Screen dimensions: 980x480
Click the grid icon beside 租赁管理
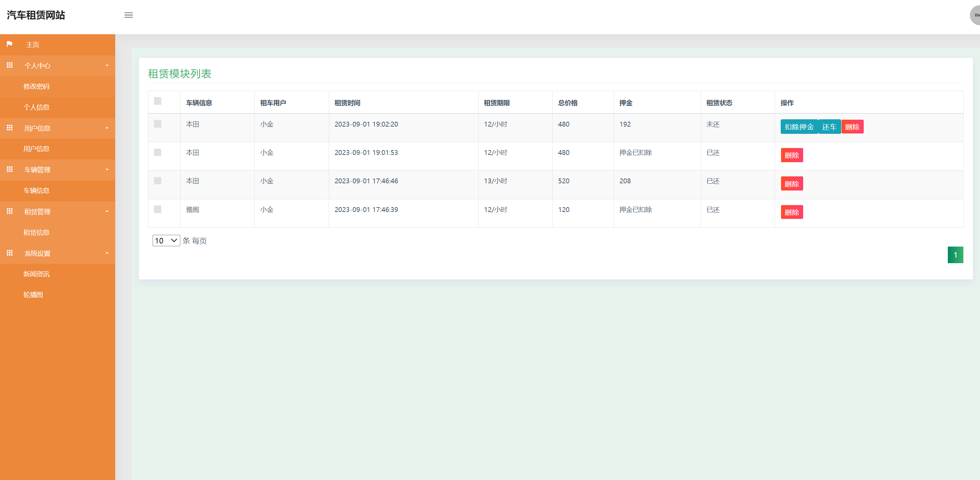pos(9,211)
